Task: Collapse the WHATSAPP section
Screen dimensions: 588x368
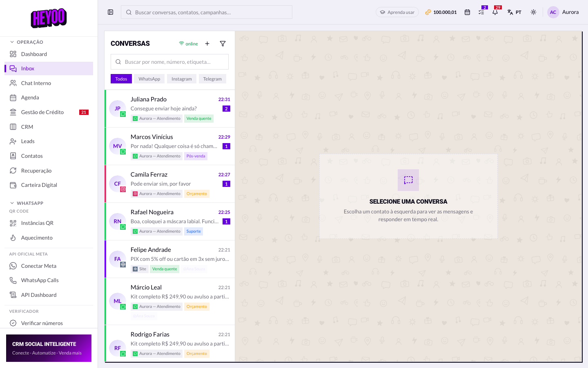Action: (x=27, y=203)
